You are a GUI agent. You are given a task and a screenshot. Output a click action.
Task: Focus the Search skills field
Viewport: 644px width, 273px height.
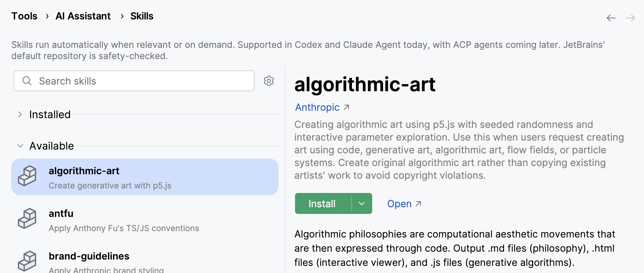point(134,81)
